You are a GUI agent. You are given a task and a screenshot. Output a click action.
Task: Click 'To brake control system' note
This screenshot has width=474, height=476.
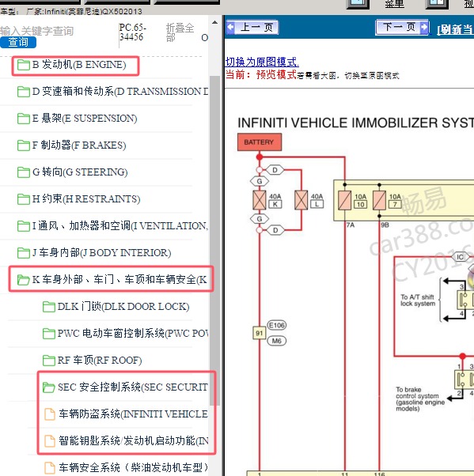(420, 399)
